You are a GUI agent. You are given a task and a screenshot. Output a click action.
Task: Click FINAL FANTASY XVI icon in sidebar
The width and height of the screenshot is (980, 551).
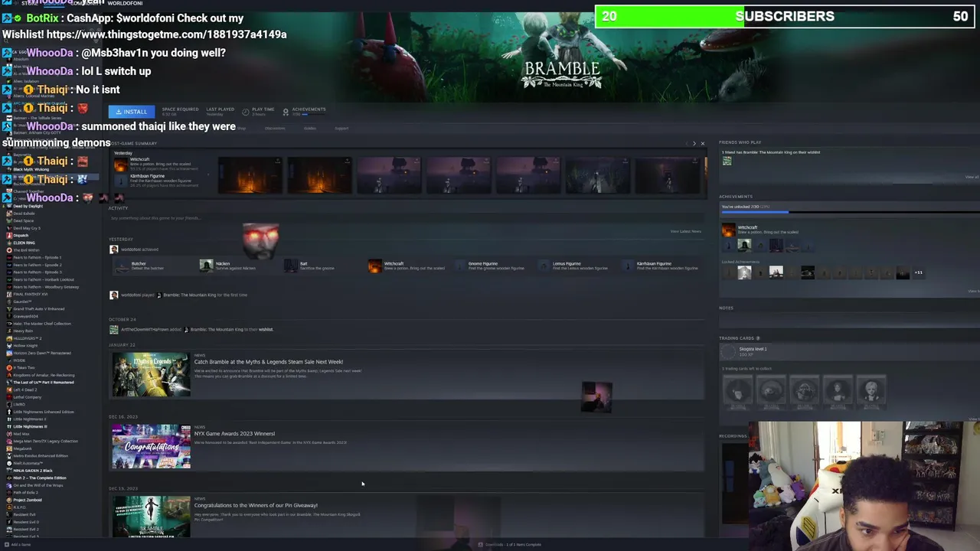tap(8, 295)
